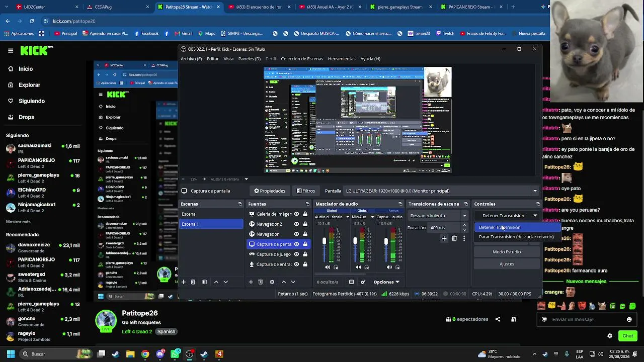Expand Audio del escritorio channel dropdown arrow

(x=348, y=217)
